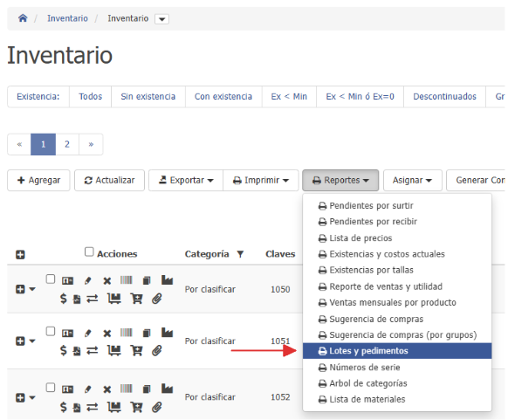The height and width of the screenshot is (420, 508).
Task: Click the pencil edit icon for item 1050
Action: 87,280
